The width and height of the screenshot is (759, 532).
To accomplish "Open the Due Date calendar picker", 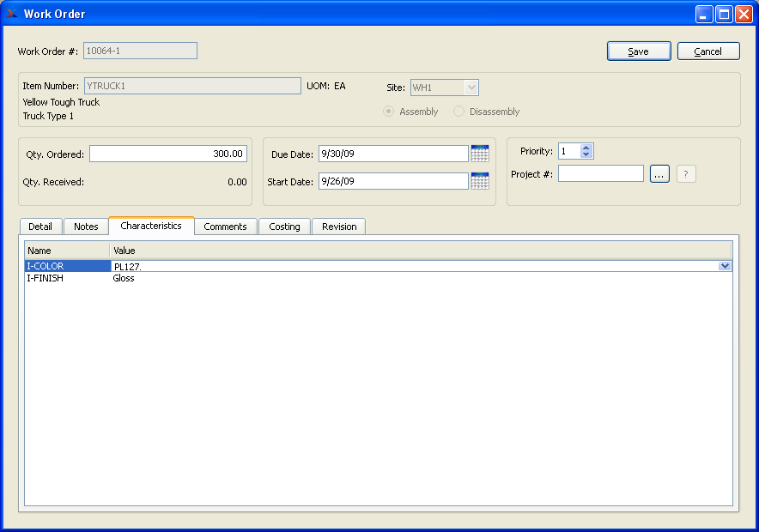I will pos(480,154).
